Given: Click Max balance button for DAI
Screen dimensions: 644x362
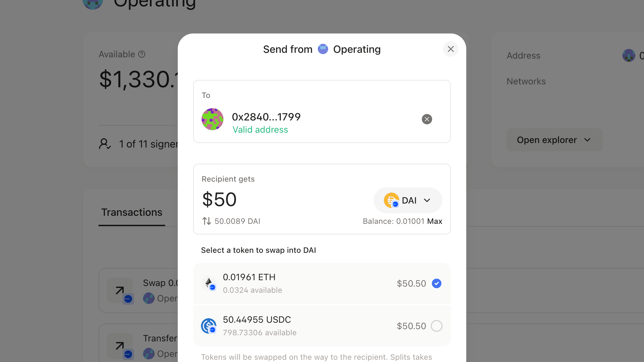Looking at the screenshot, I should 435,221.
